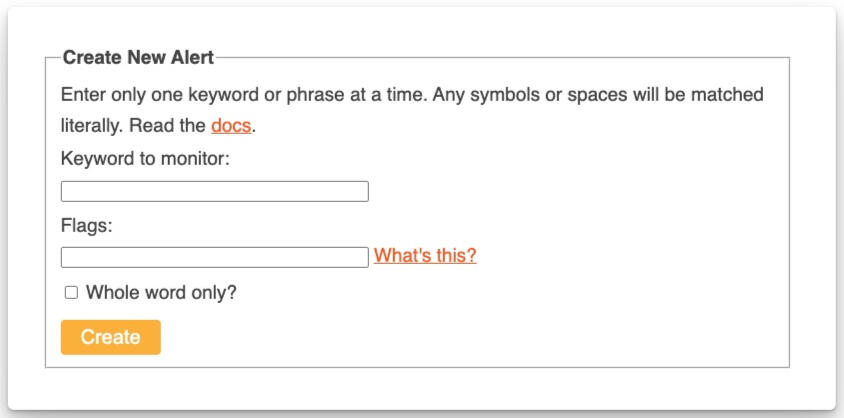
Task: Click the Keyword to monitor text field
Action: [x=214, y=192]
